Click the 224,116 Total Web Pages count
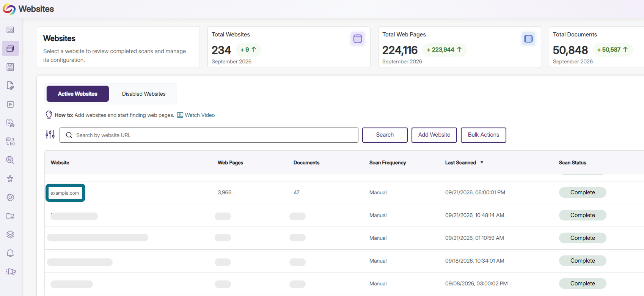This screenshot has height=296, width=644. pos(400,50)
